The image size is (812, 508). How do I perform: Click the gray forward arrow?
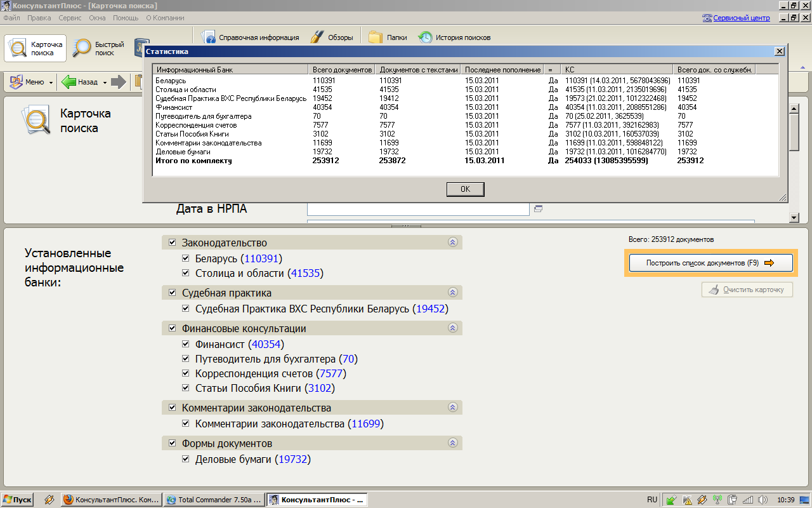119,82
